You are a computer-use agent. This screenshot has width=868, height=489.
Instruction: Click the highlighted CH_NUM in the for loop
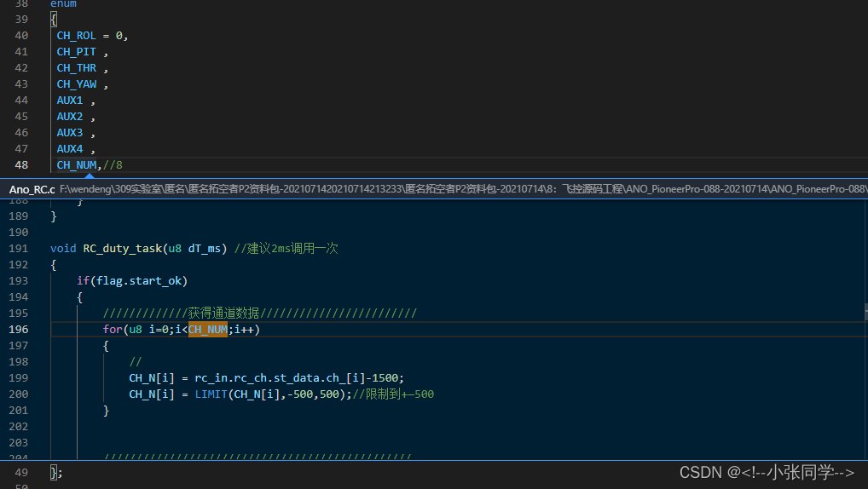point(207,329)
